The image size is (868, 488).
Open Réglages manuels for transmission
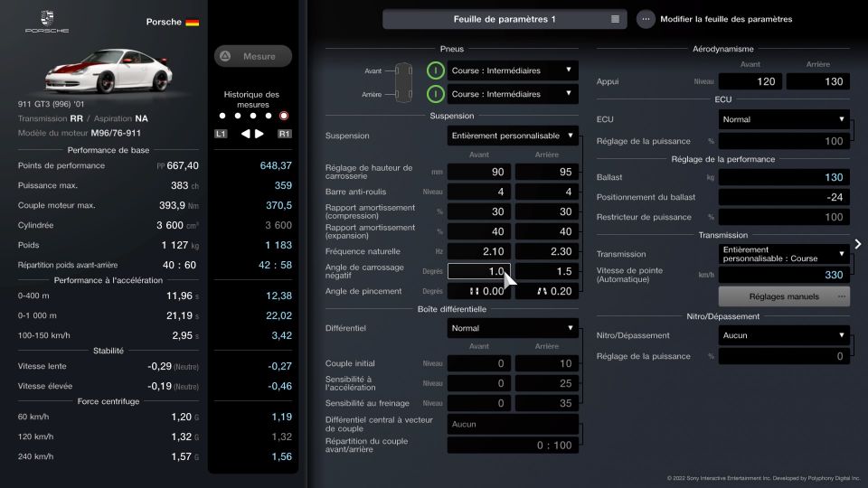784,296
